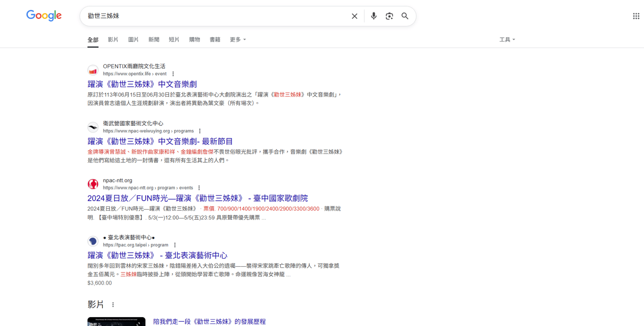Open 躍演《勸世三姊妹》中文音樂劇- 最新節目 result
Screen dimensions: 644x326
tap(160, 141)
